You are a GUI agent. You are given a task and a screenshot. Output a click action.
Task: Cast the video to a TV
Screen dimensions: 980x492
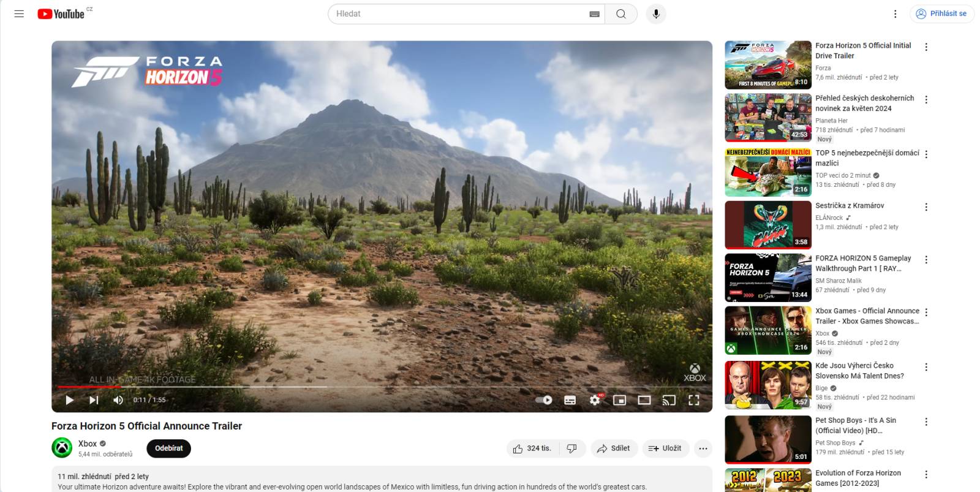pos(669,400)
